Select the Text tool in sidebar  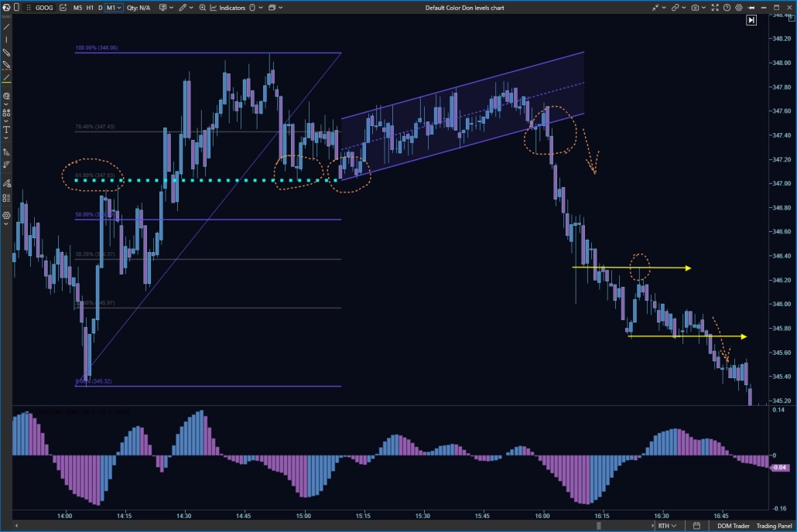pyautogui.click(x=6, y=130)
